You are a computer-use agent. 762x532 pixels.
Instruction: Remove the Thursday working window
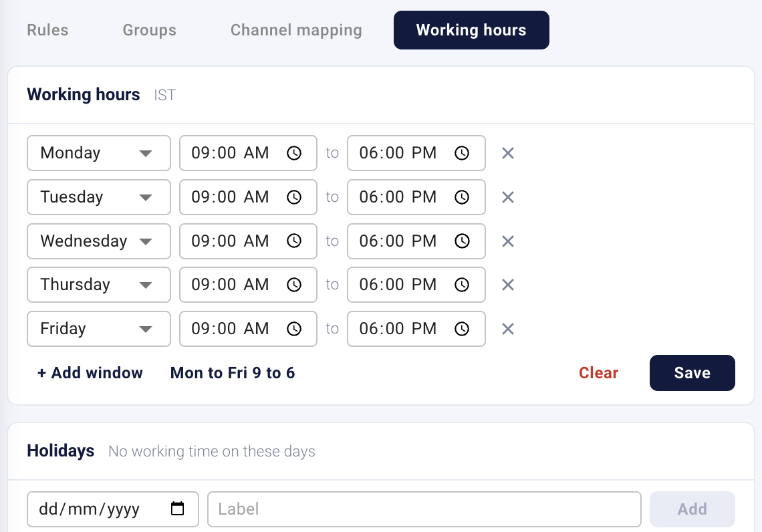(508, 285)
